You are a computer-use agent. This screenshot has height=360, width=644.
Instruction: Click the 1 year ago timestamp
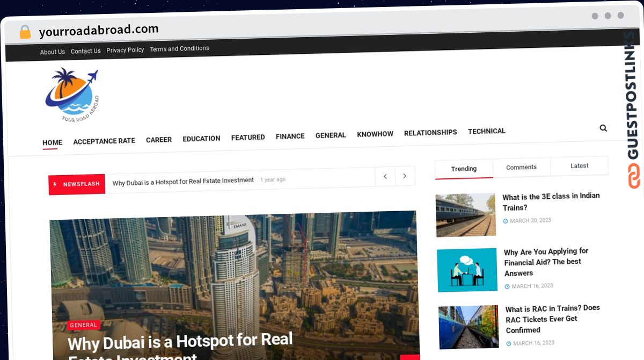pos(273,179)
